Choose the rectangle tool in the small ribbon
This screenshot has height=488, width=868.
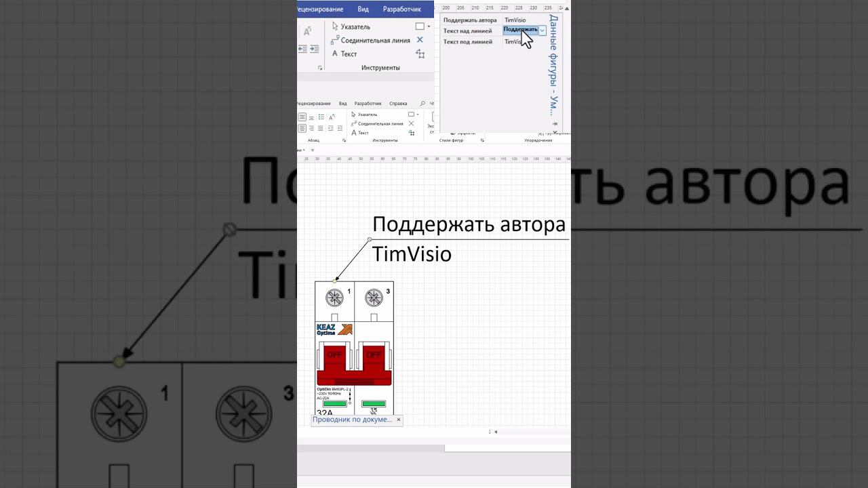pyautogui.click(x=411, y=115)
